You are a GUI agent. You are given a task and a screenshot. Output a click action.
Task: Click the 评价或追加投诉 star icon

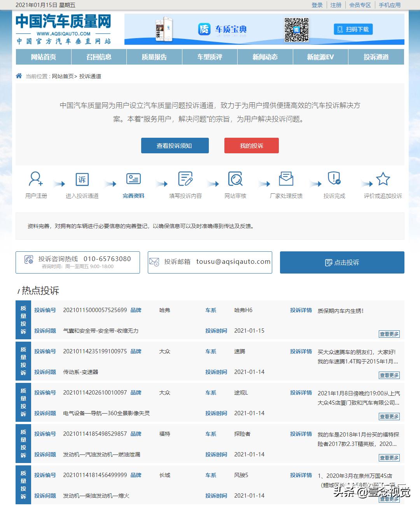click(x=383, y=179)
